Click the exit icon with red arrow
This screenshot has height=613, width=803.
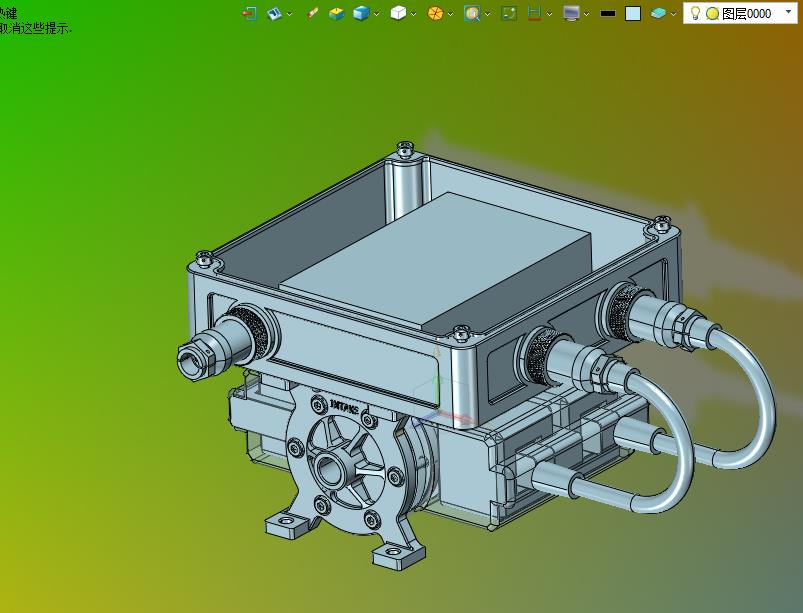tap(249, 13)
